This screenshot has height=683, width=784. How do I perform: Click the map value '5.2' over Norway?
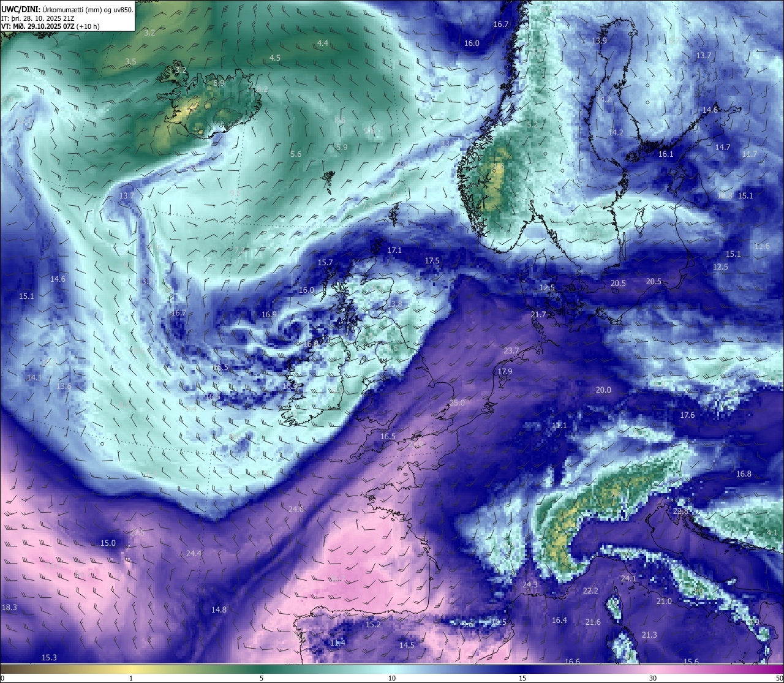(532, 124)
